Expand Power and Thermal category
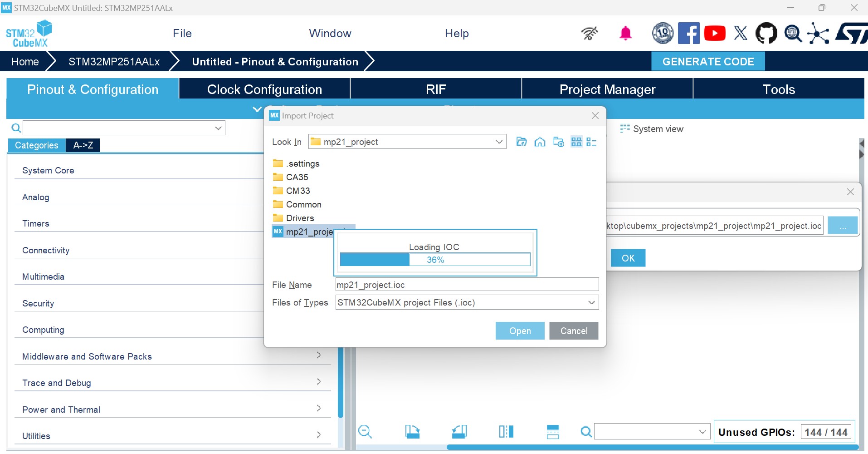868x454 pixels. click(x=319, y=408)
